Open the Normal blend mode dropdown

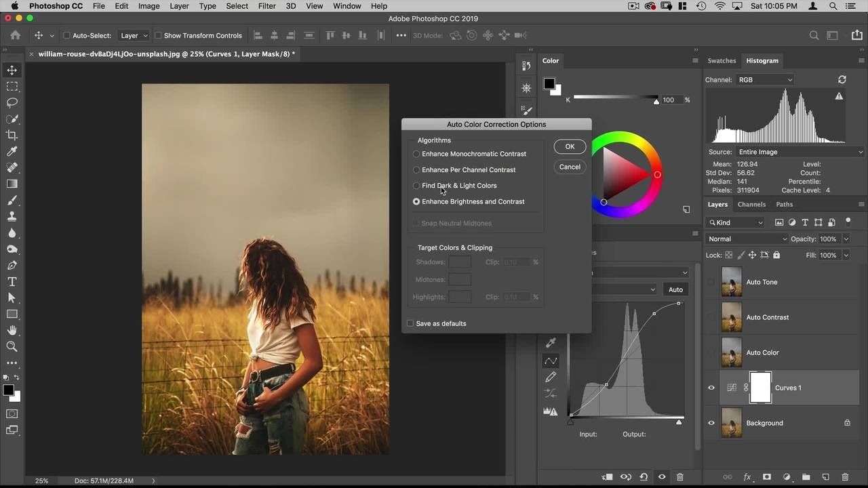[x=747, y=239]
